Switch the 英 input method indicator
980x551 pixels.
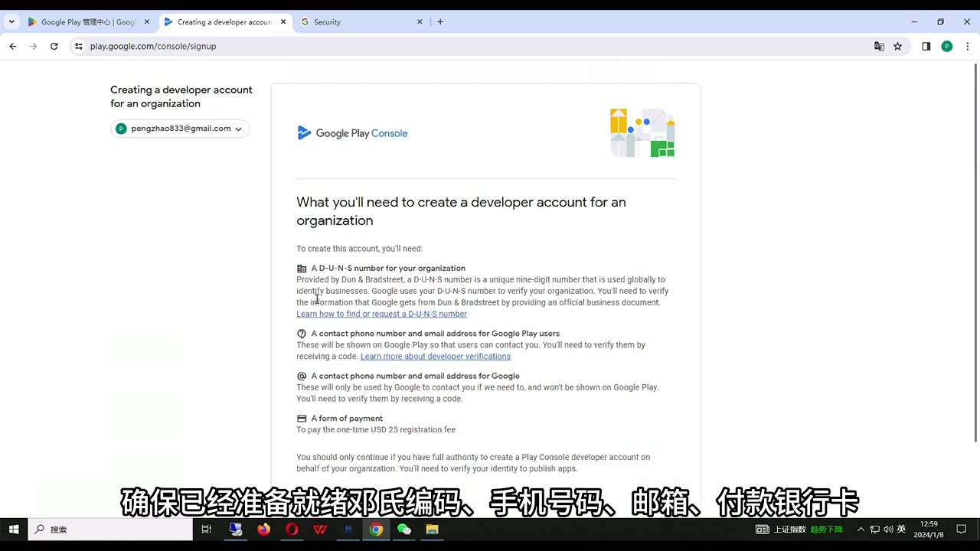click(901, 529)
